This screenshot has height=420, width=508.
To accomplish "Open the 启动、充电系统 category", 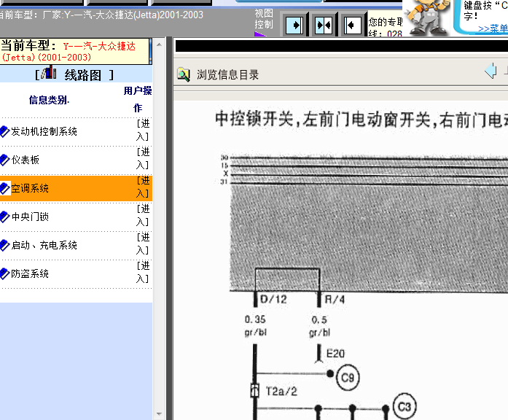I will pos(44,245).
